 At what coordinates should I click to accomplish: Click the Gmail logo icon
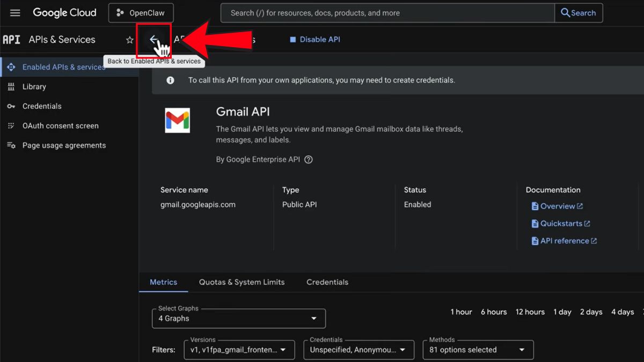[177, 120]
